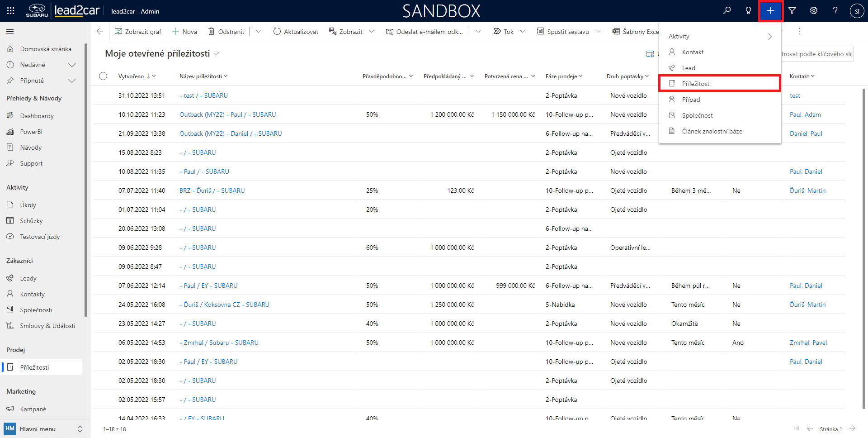868x438 pixels.
Task: Open the app launcher waffle icon
Action: [11, 11]
